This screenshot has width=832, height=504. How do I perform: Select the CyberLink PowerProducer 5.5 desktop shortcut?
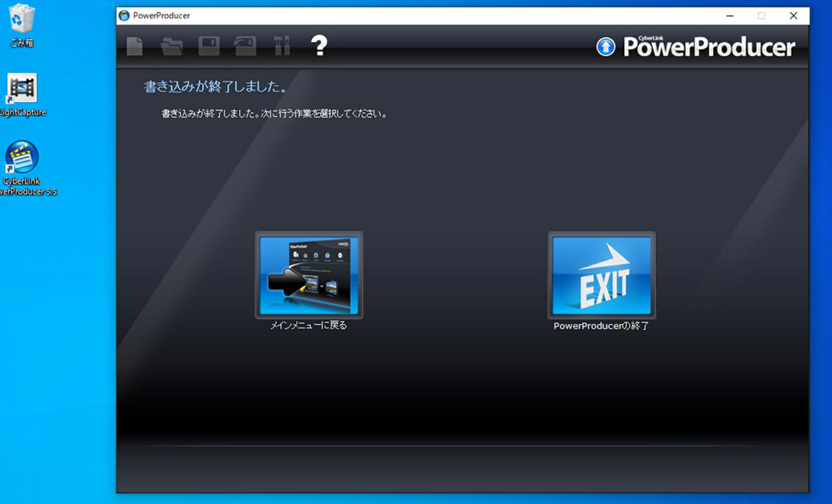(23, 168)
